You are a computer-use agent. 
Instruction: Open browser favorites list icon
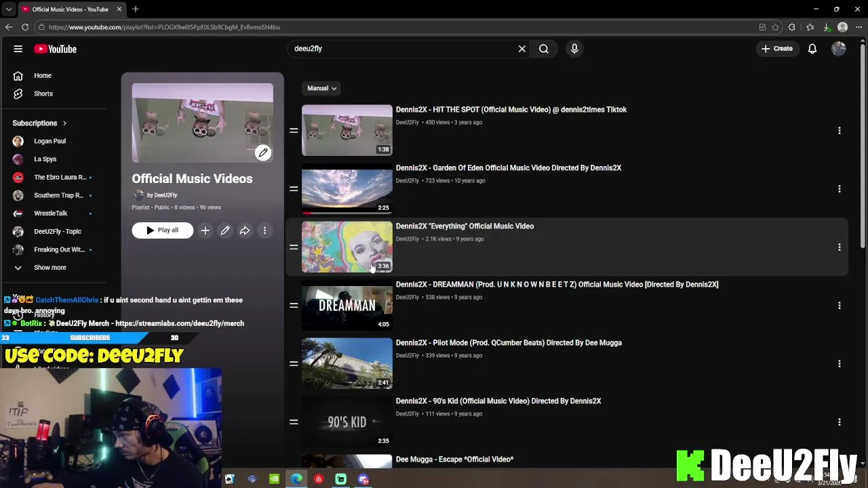[810, 27]
